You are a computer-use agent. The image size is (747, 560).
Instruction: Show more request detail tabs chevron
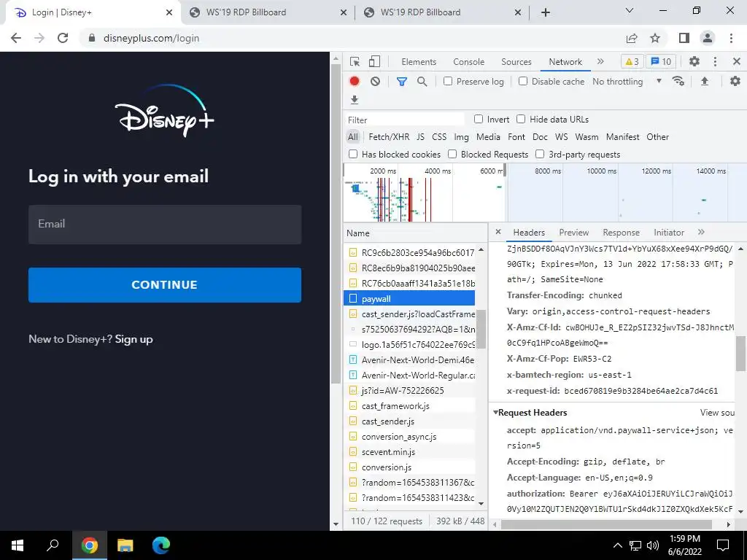[x=701, y=232]
